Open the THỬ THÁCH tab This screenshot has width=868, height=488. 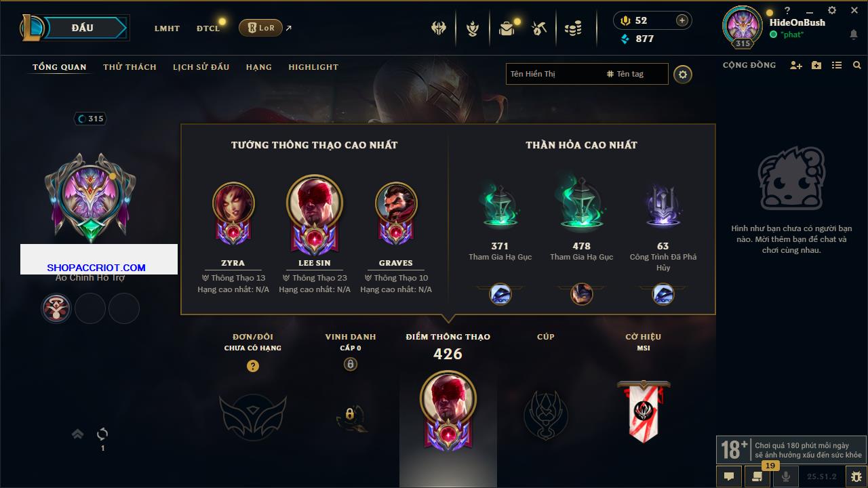point(130,67)
